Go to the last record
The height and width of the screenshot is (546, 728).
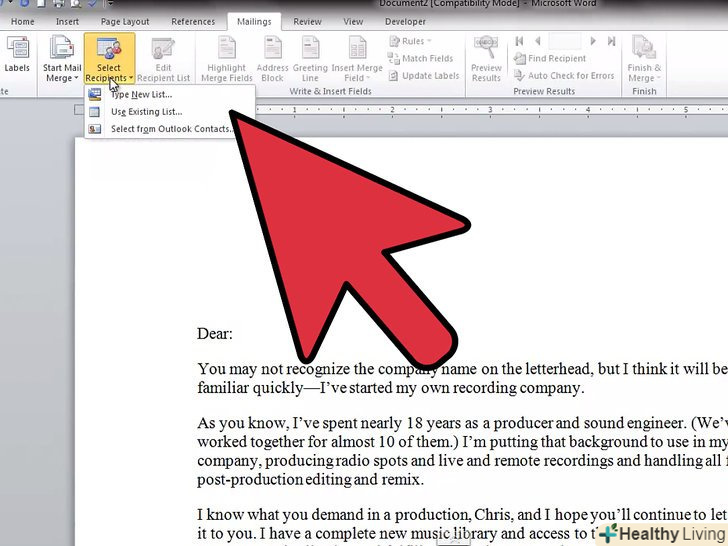(611, 41)
